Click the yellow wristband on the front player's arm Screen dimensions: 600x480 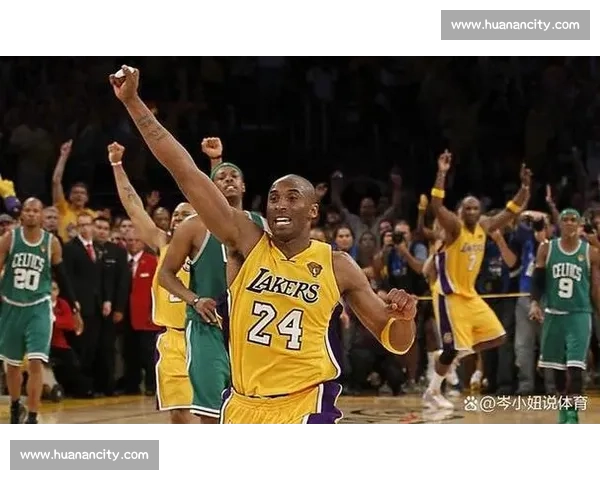(x=388, y=336)
